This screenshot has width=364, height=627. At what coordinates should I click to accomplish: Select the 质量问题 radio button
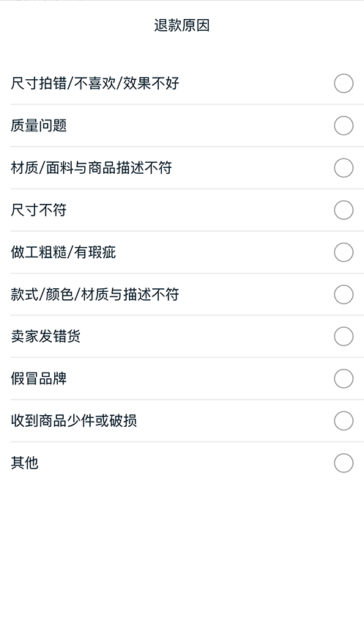pos(343,125)
